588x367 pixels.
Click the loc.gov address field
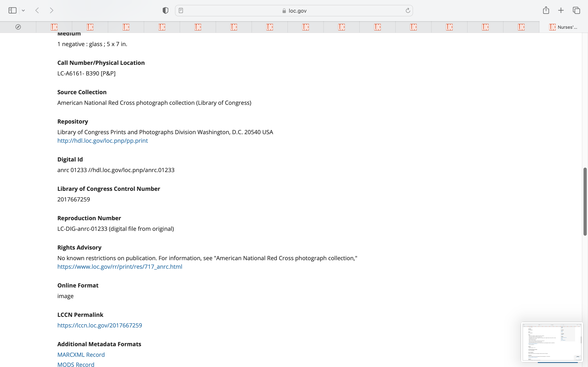click(x=294, y=11)
